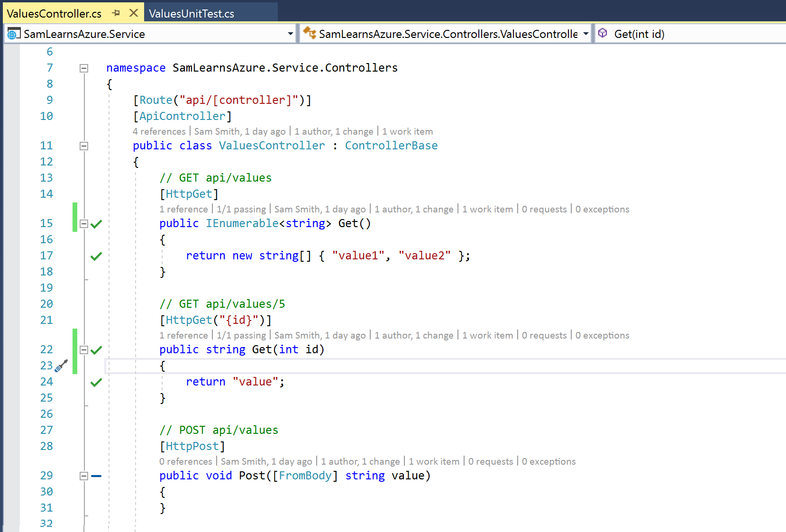786x532 pixels.
Task: Open '1/1 passing' CodeLens above Get()
Action: click(x=241, y=209)
